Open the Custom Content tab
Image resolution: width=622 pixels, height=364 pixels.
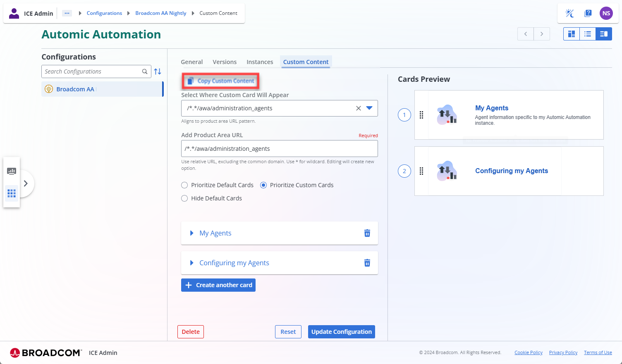(x=306, y=62)
